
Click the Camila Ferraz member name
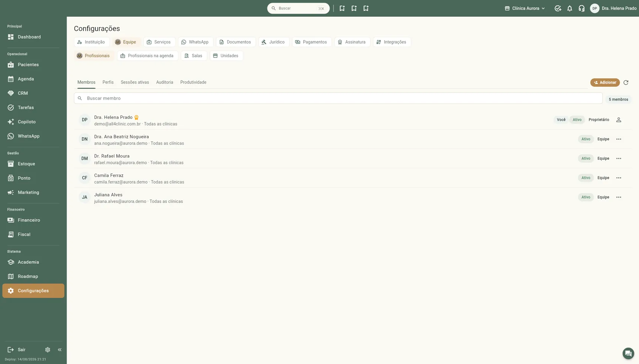tap(109, 175)
